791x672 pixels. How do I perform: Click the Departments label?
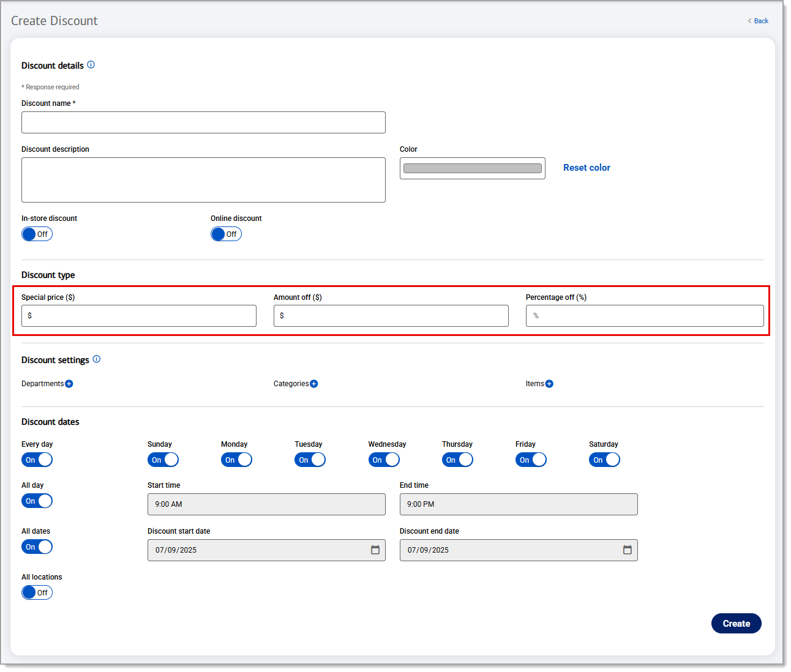point(42,384)
